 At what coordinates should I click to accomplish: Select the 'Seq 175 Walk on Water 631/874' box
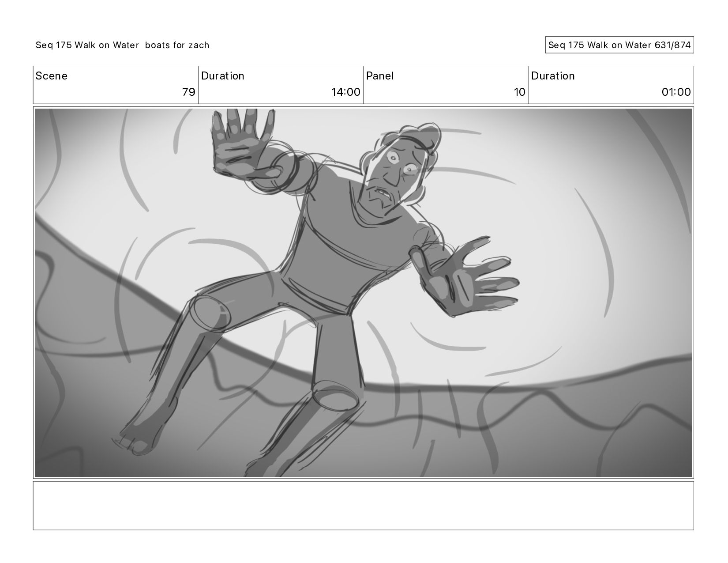click(x=619, y=45)
